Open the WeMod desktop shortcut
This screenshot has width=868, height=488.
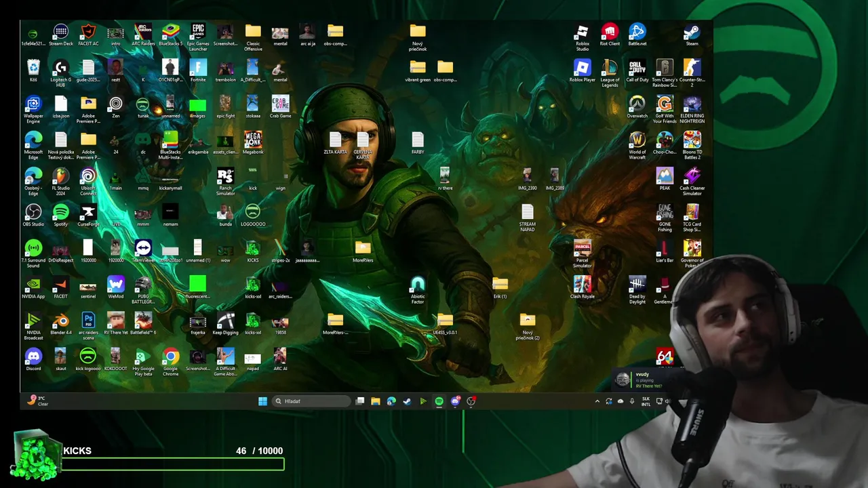115,288
